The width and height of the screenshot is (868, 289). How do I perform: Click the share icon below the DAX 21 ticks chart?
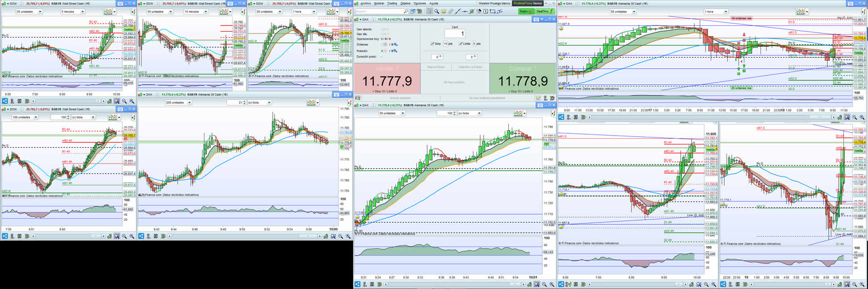[x=141, y=236]
